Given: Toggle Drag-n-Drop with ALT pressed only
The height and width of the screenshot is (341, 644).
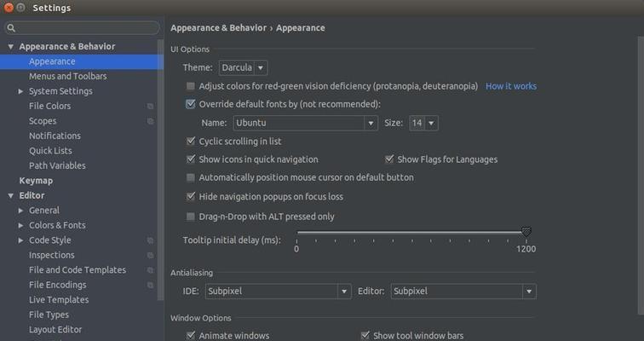Looking at the screenshot, I should click(x=191, y=217).
